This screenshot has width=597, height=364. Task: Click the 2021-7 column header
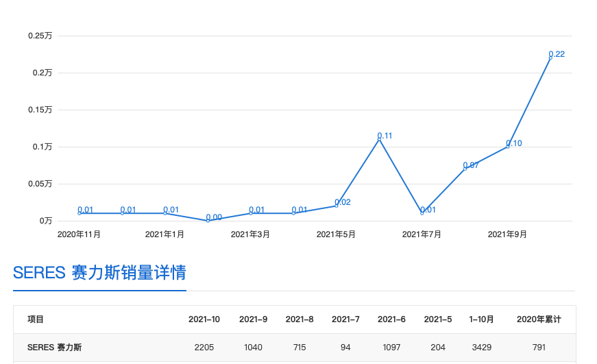tap(345, 319)
